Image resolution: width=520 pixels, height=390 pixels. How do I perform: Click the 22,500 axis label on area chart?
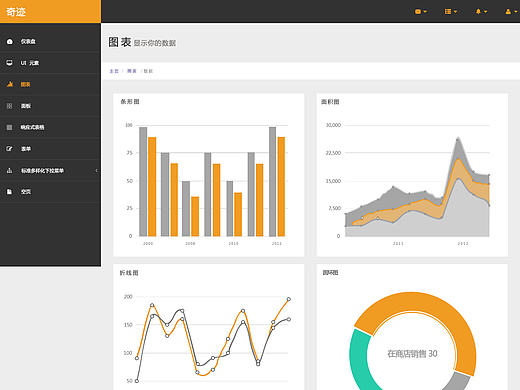[333, 153]
